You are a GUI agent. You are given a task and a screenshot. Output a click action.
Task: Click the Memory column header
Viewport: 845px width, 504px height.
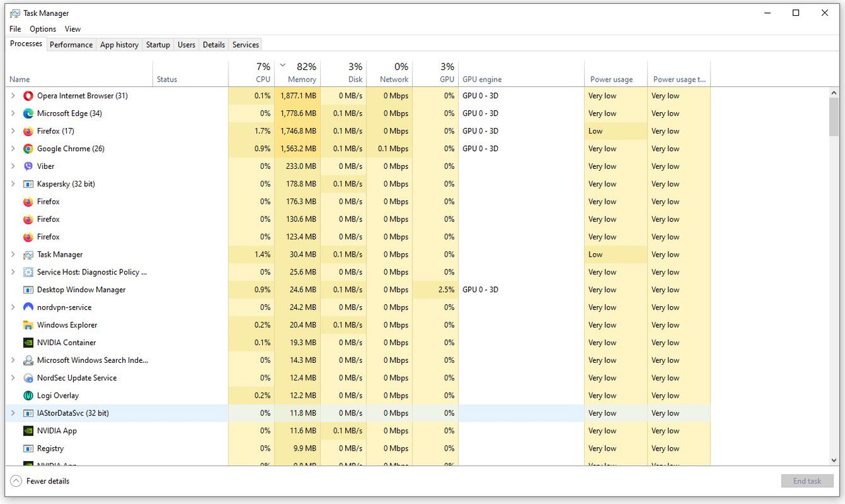pyautogui.click(x=298, y=73)
